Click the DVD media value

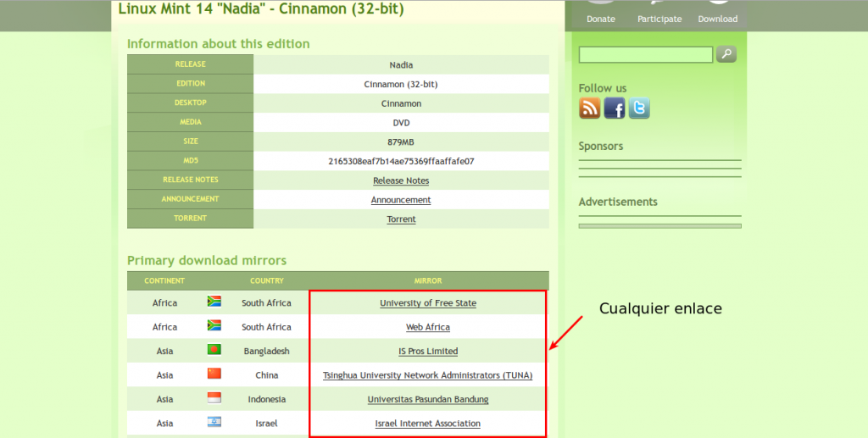[x=401, y=123]
